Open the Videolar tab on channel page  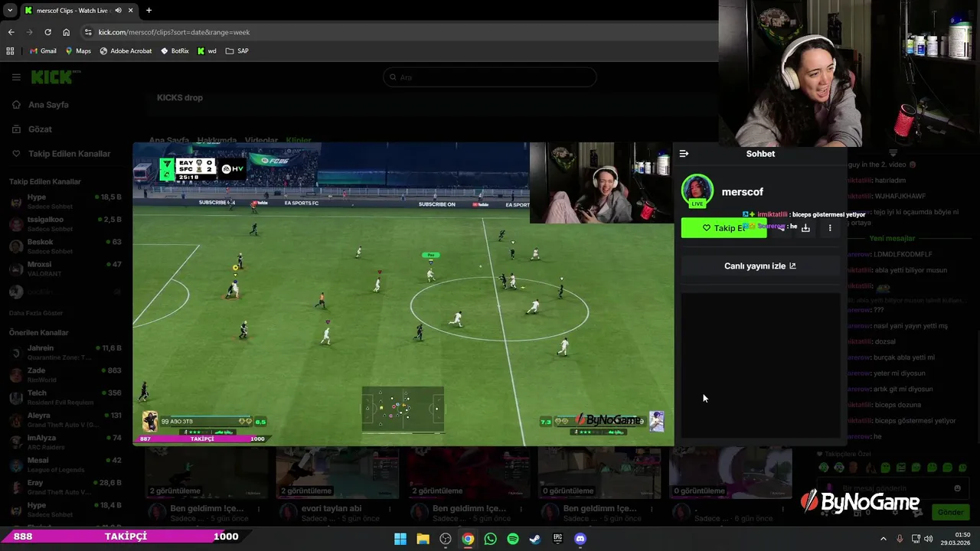[261, 141]
